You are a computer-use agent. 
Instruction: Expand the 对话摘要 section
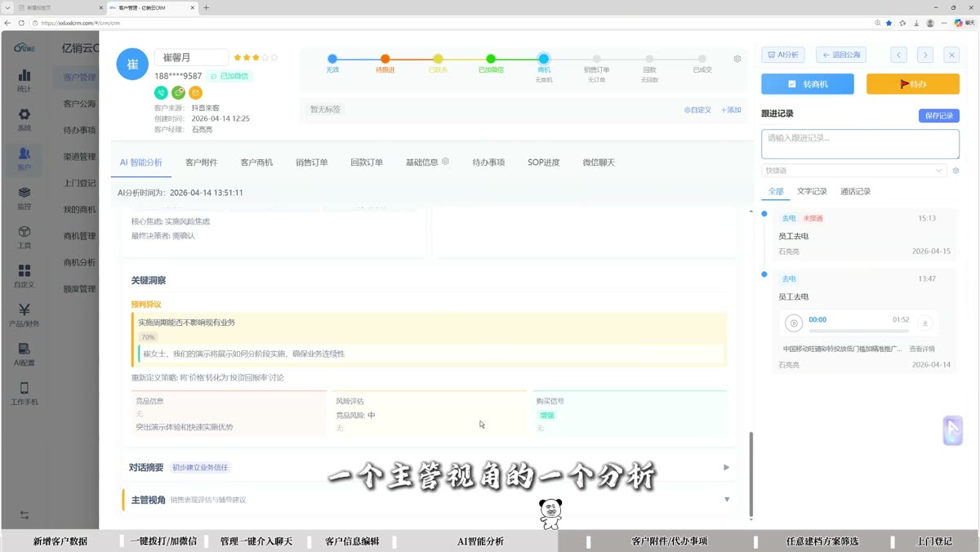click(x=726, y=468)
